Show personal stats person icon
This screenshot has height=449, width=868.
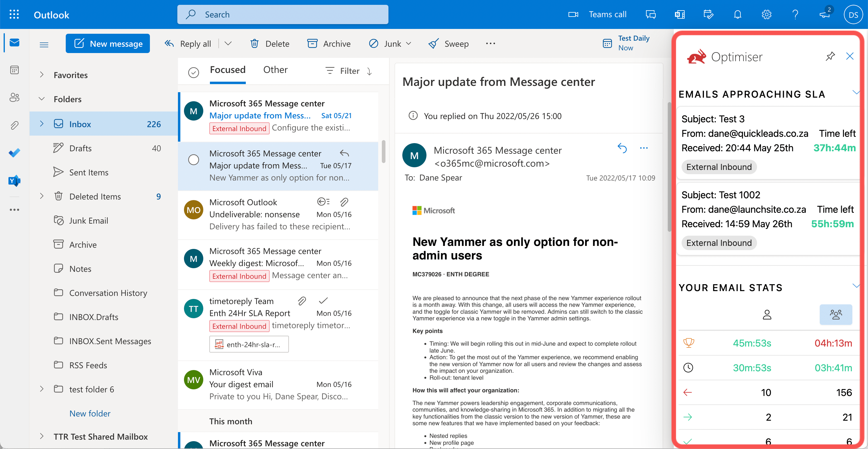pos(767,314)
